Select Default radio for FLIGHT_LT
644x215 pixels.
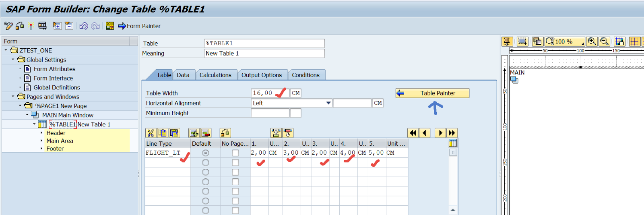point(206,153)
